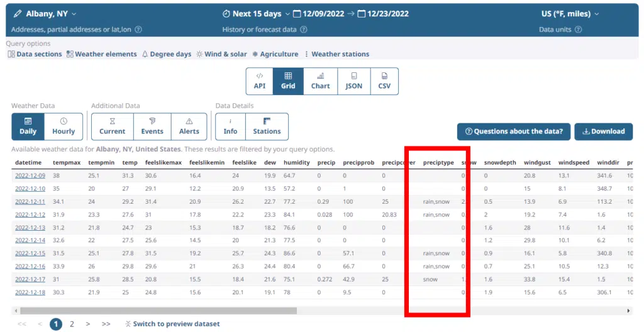Open the Next 15 days period dropdown

287,14
